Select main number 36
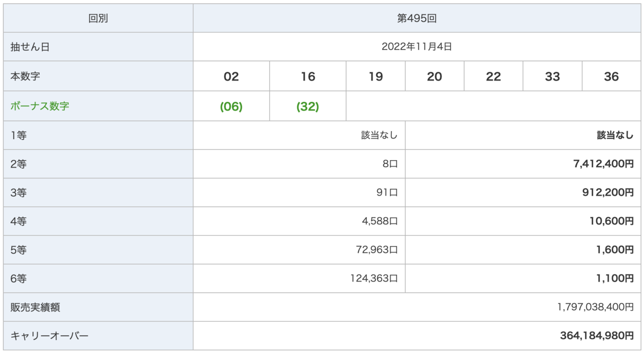This screenshot has height=354, width=644. (611, 76)
